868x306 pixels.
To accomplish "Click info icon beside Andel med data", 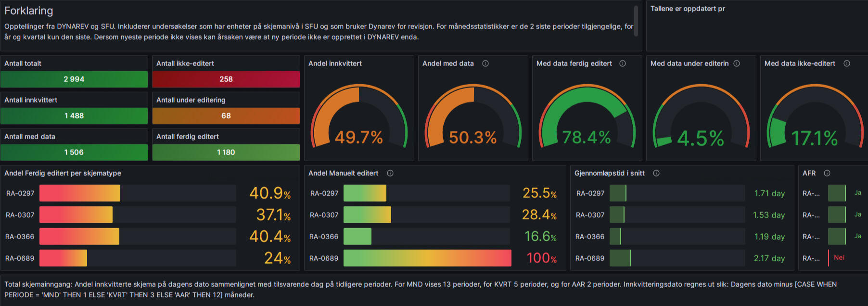I will (x=485, y=64).
